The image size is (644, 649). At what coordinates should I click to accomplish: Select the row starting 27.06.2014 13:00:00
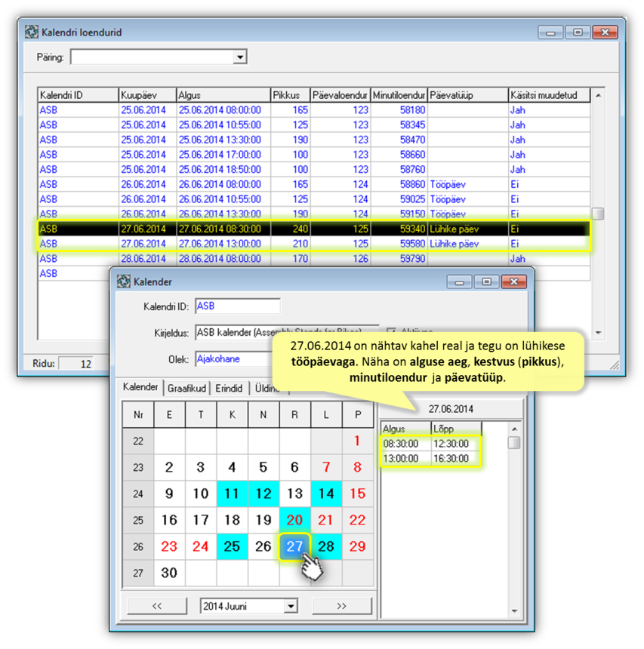coord(314,244)
